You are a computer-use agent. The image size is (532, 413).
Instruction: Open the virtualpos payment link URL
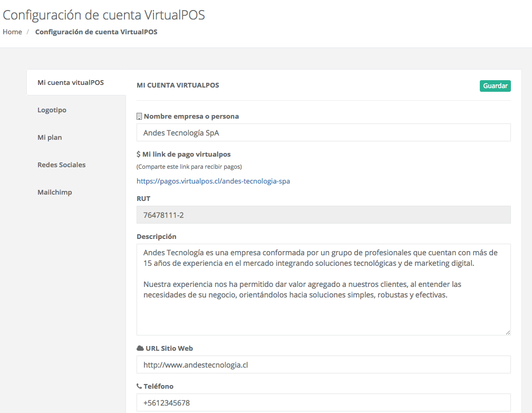(x=213, y=181)
